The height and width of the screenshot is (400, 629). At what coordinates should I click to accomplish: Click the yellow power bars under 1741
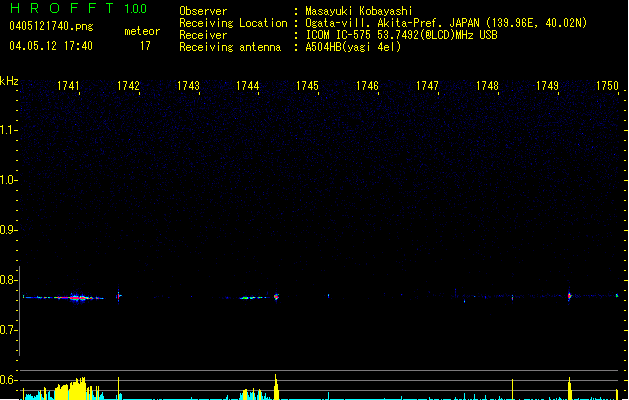pyautogui.click(x=71, y=389)
